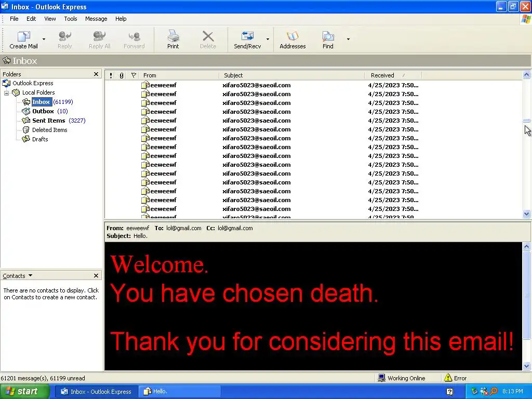The image size is (532, 399).
Task: Click the Sent Items folder icon
Action: click(x=26, y=121)
